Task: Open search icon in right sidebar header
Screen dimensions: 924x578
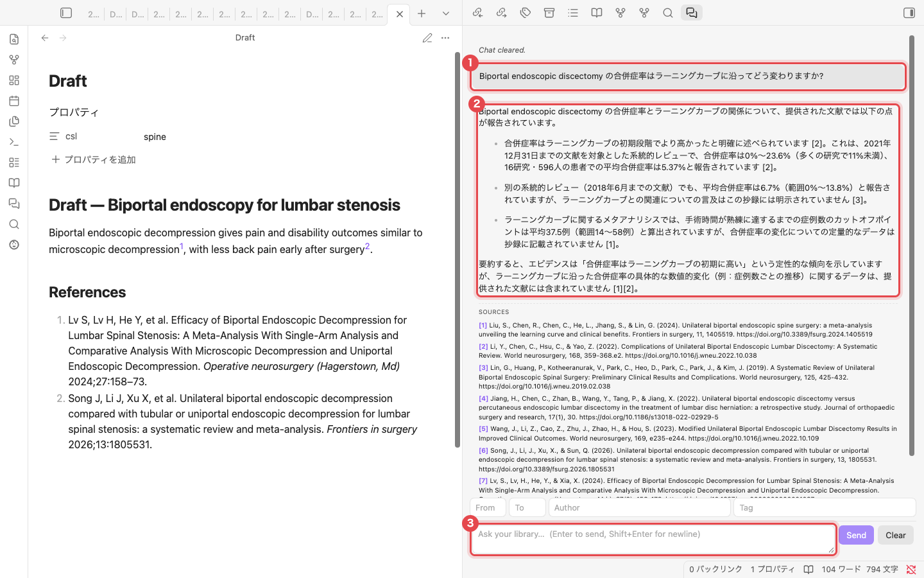Action: (668, 13)
